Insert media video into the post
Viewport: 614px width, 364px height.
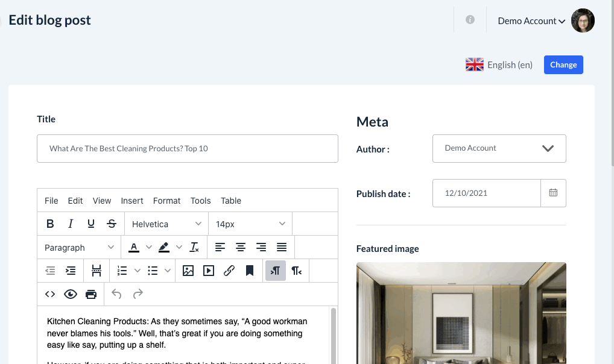coord(209,271)
